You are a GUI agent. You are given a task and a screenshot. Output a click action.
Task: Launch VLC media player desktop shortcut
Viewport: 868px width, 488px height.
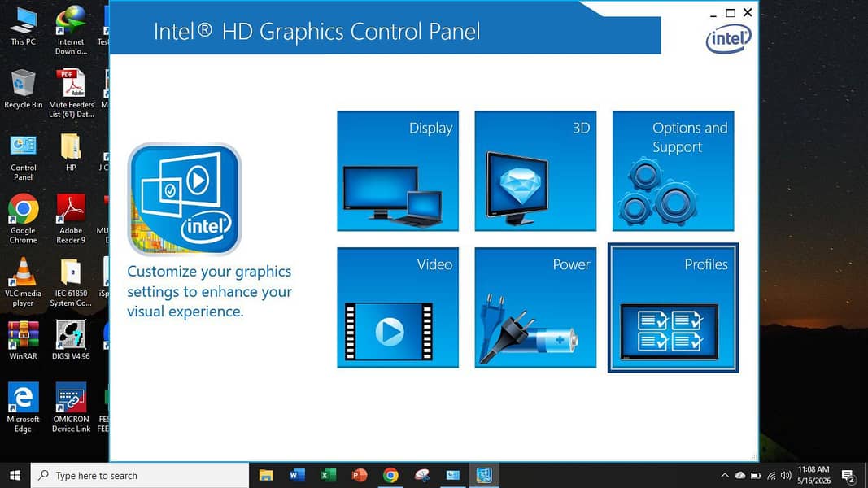coord(24,282)
